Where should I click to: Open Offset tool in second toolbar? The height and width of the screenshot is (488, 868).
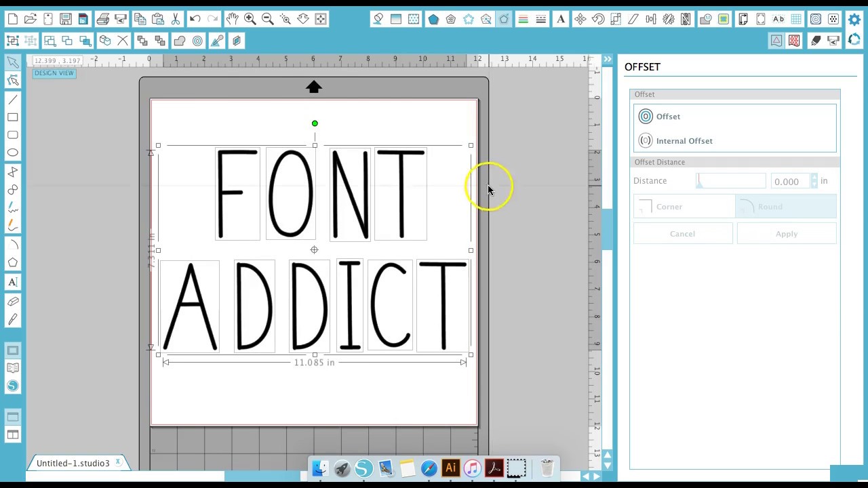(197, 41)
